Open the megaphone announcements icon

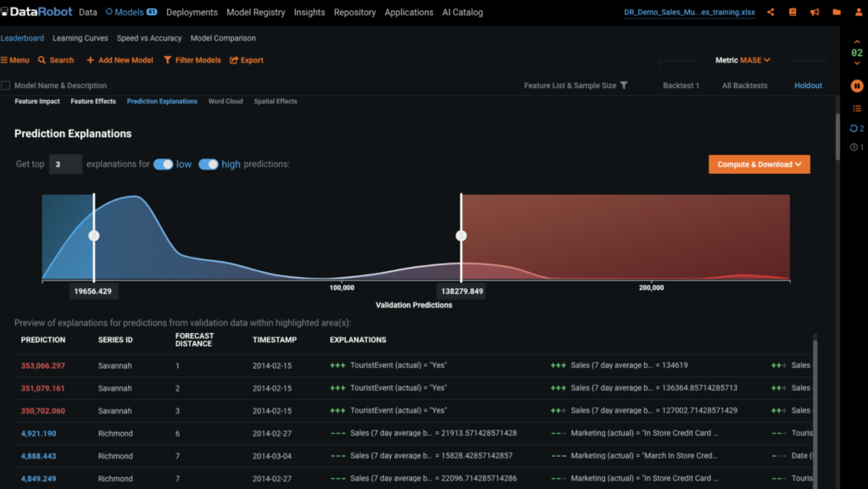point(815,12)
